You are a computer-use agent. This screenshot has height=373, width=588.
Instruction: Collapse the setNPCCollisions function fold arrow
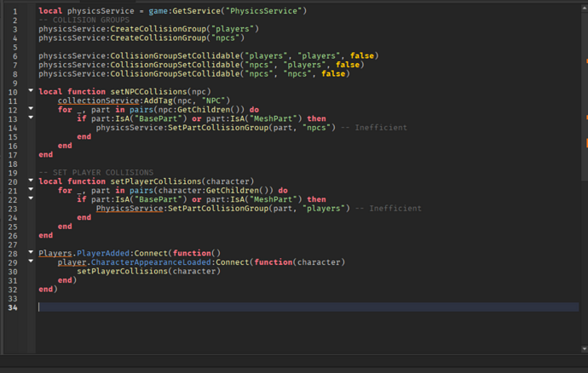pyautogui.click(x=31, y=91)
